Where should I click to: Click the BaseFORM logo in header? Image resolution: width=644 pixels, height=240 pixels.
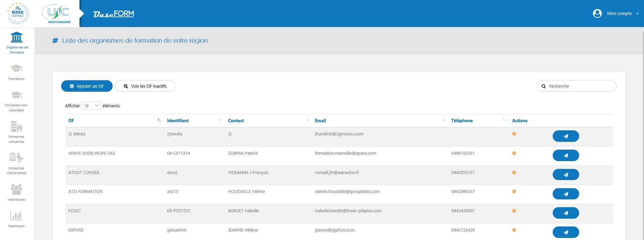click(x=114, y=14)
